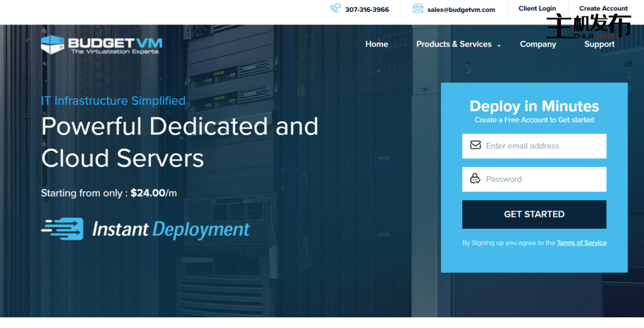Click the phone handset icon in the top bar
This screenshot has width=644, height=328.
point(335,9)
